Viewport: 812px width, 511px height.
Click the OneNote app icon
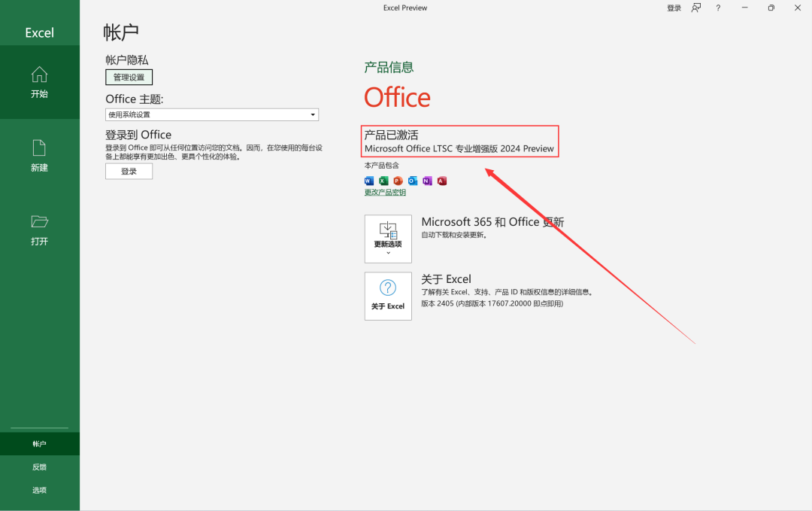[x=427, y=181]
